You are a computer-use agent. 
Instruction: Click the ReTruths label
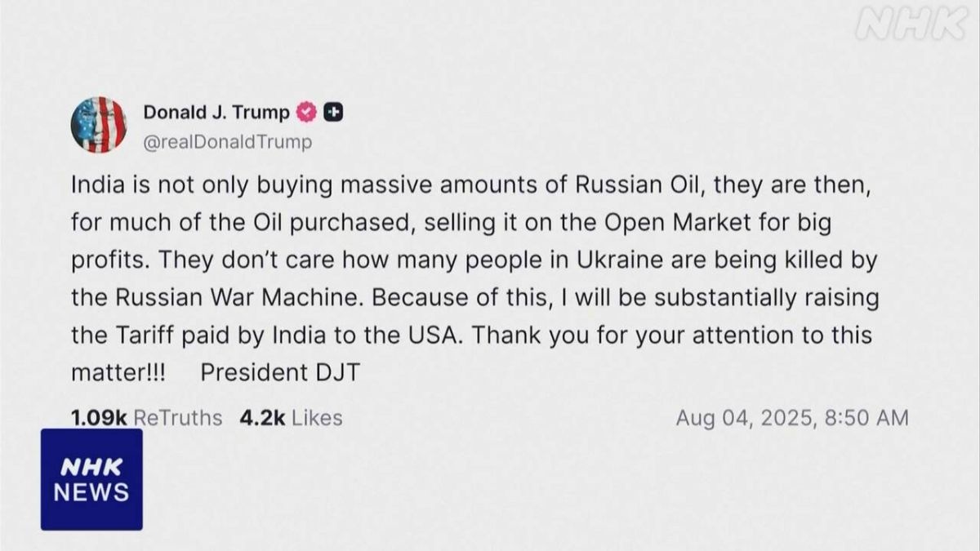point(177,418)
